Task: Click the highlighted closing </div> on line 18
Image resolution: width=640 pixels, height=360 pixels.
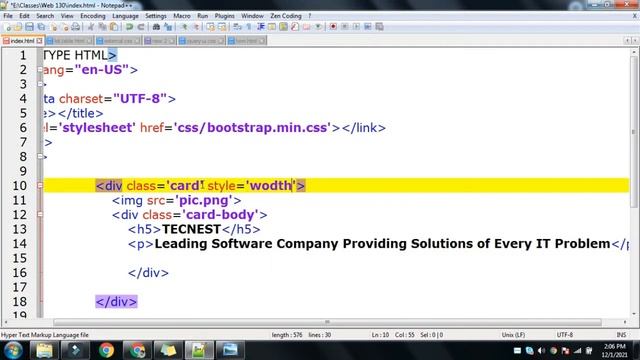Action: pos(116,302)
